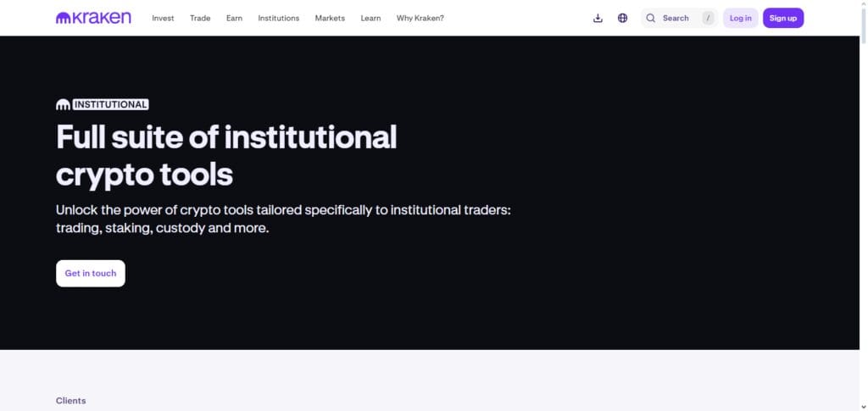Open the Institutions menu
This screenshot has height=411, width=868.
tap(278, 19)
